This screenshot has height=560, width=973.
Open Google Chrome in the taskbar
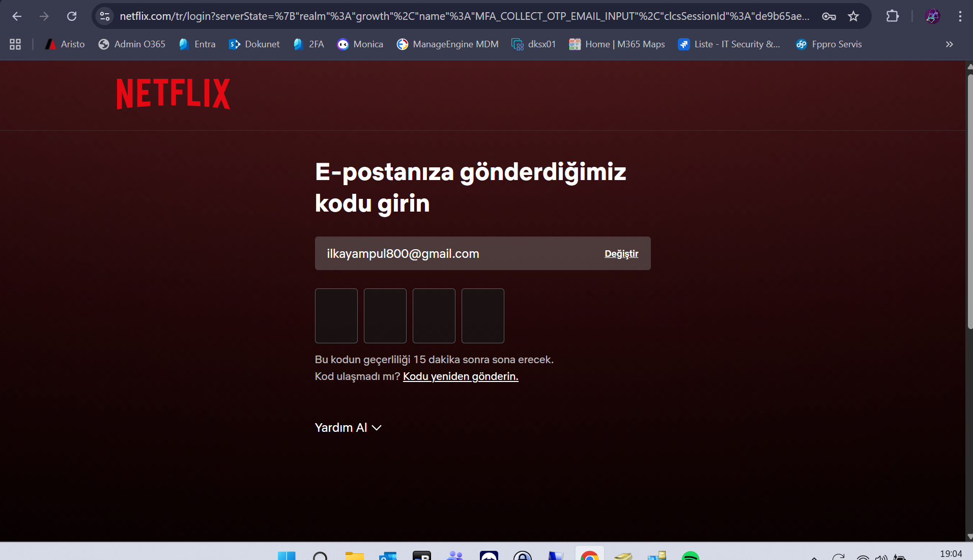[x=590, y=554]
